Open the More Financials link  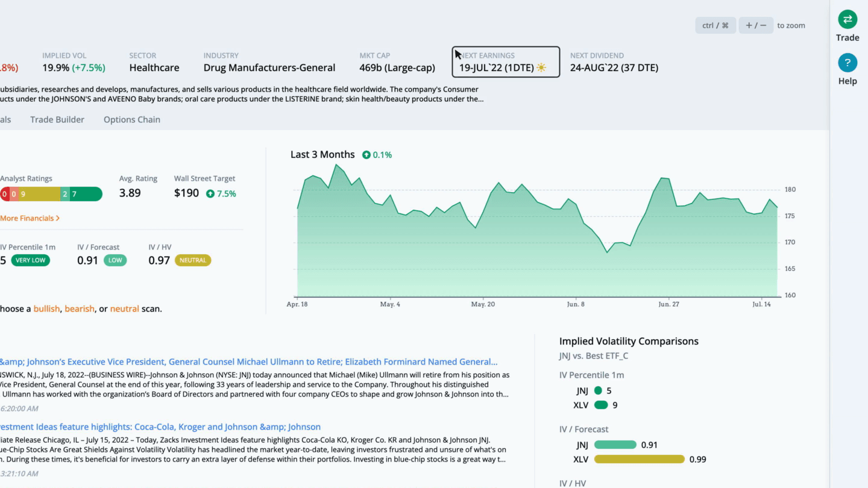coord(30,218)
